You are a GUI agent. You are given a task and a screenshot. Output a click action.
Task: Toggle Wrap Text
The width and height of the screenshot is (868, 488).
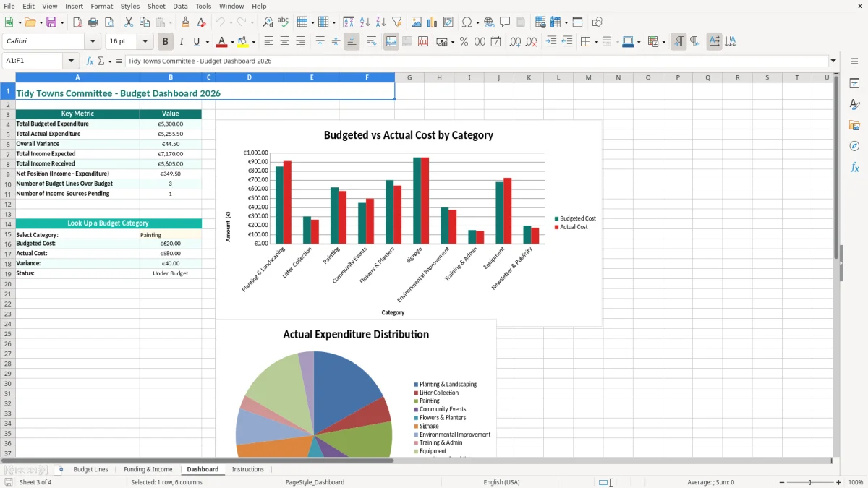click(x=372, y=42)
